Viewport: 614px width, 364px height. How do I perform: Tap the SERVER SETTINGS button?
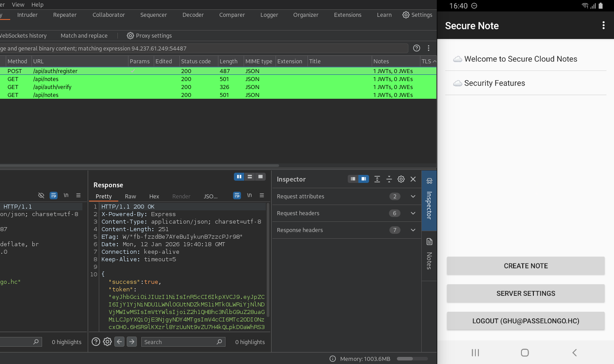click(526, 293)
